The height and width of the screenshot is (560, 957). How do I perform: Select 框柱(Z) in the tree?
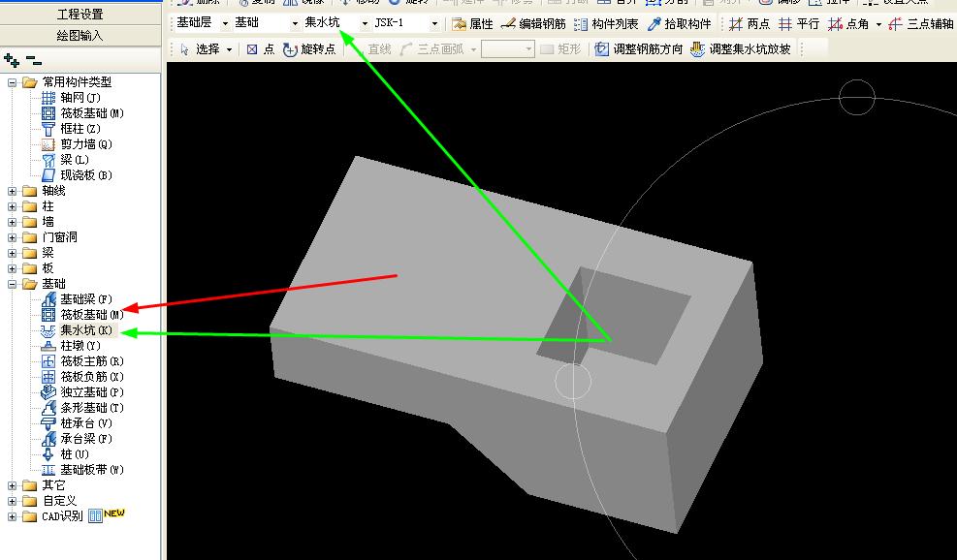click(72, 129)
